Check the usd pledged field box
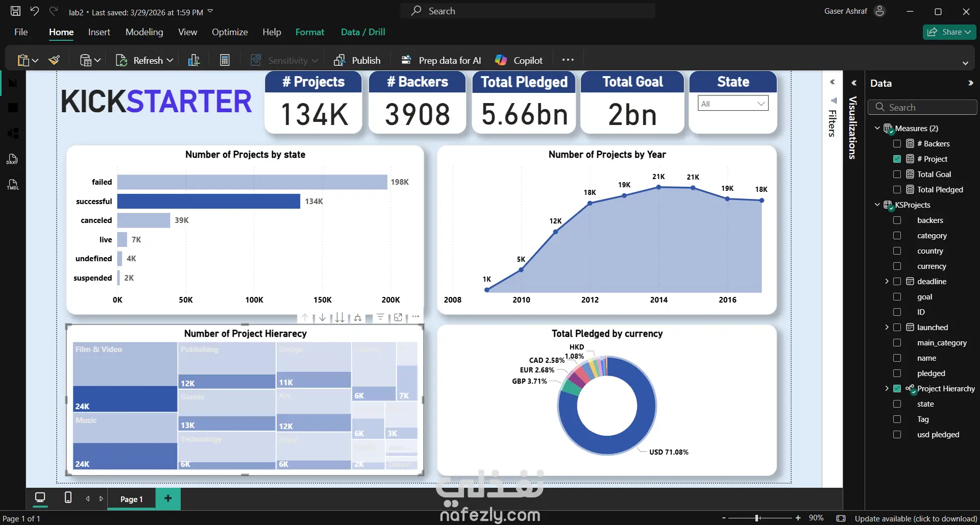 point(897,435)
